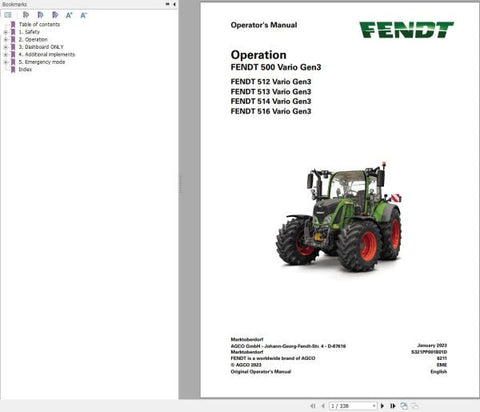Image resolution: width=480 pixels, height=412 pixels.
Task: Click 'FENDT 513 Vario Gen3' text
Action: click(271, 92)
